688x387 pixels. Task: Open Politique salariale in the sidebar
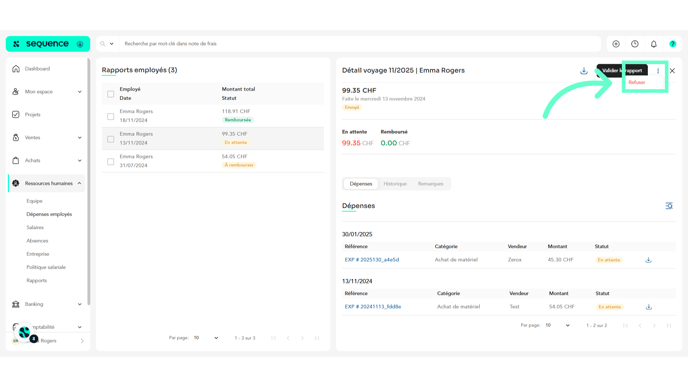point(46,267)
